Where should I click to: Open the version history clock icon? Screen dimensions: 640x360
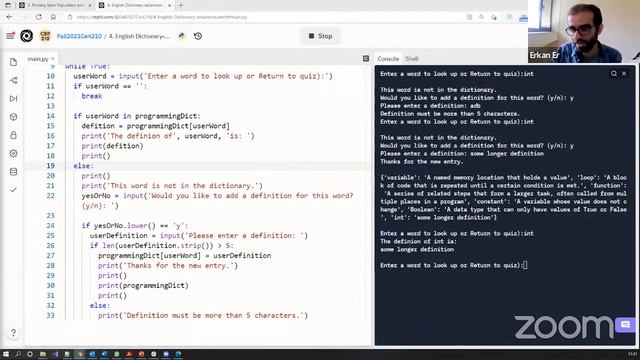tap(198, 36)
